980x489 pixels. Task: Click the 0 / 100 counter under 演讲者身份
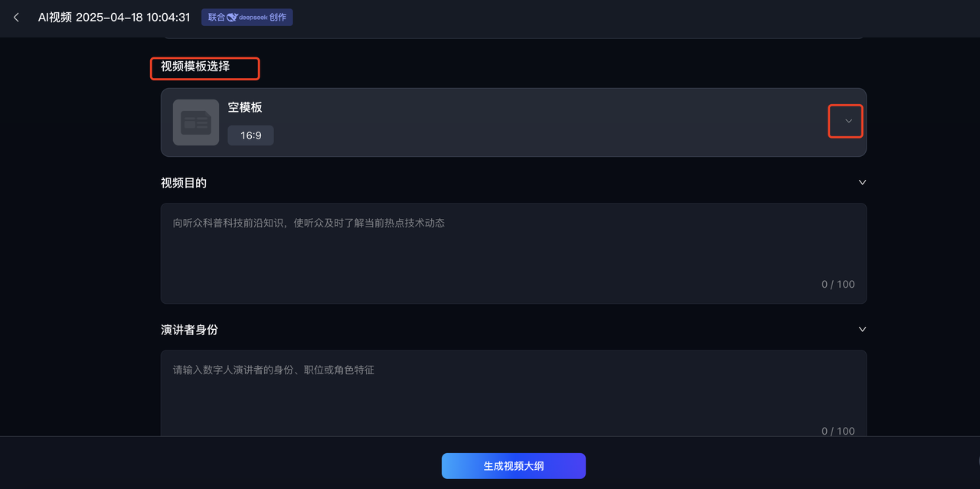coord(838,431)
